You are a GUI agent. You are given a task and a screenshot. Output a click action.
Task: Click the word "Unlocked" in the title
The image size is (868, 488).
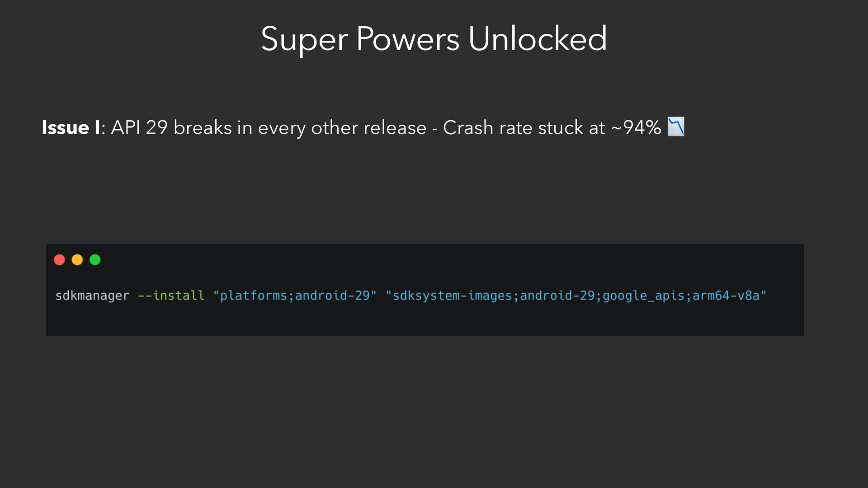click(538, 39)
